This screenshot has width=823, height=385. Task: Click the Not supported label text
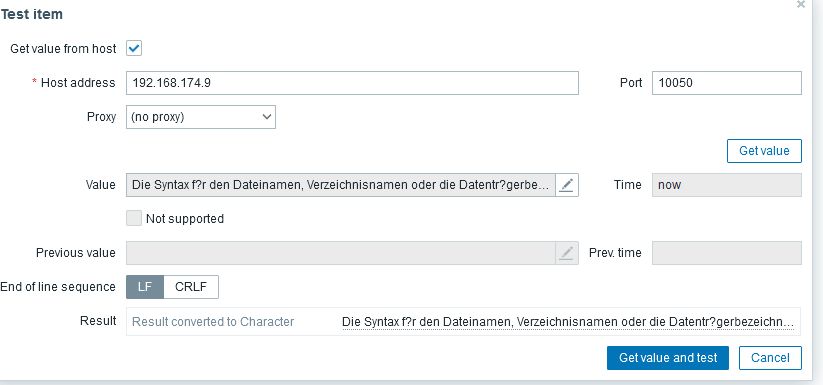(185, 219)
